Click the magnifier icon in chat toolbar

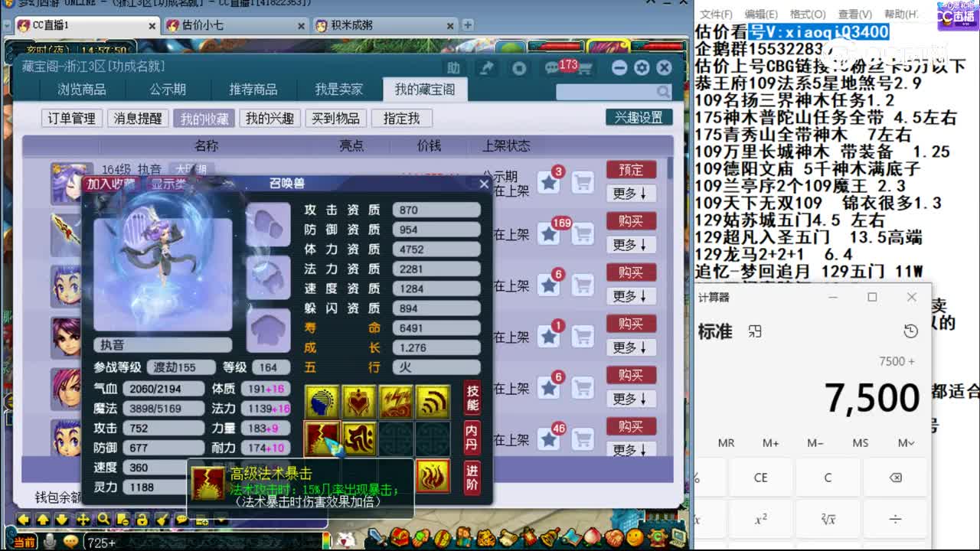point(103,520)
